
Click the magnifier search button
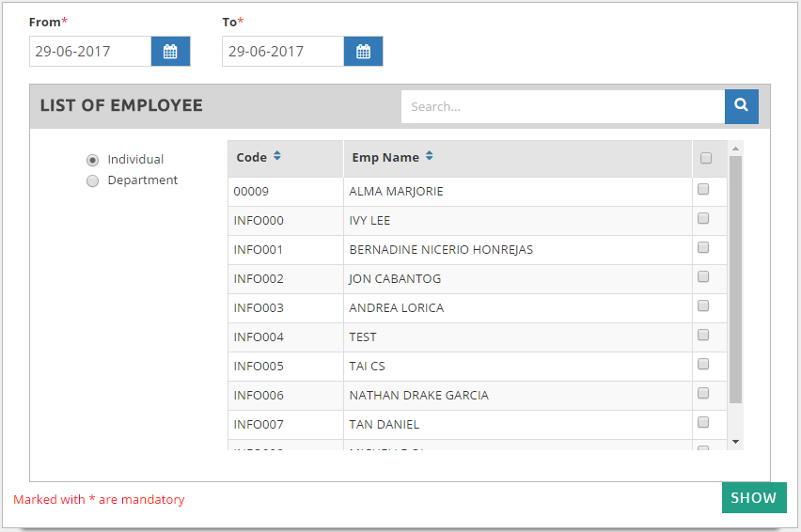pyautogui.click(x=741, y=106)
